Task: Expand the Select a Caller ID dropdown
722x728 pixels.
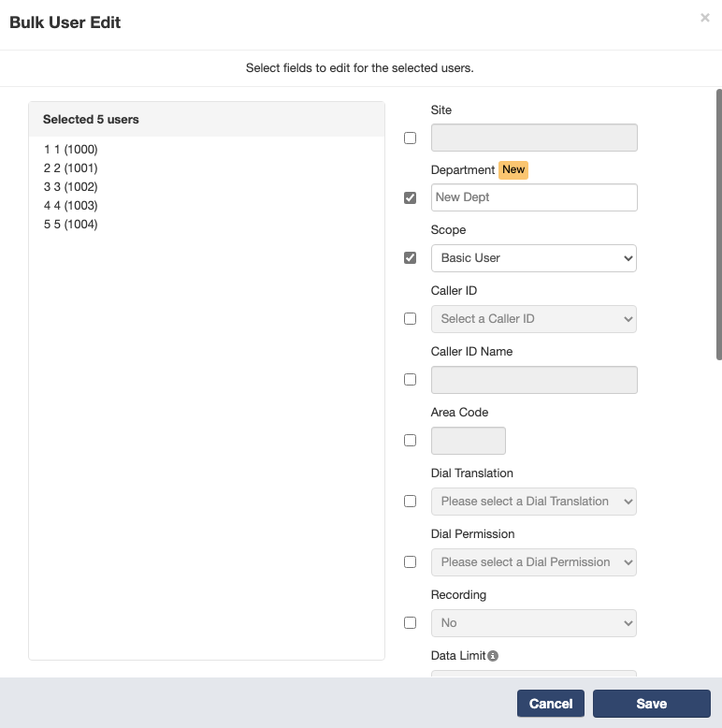Action: point(534,319)
